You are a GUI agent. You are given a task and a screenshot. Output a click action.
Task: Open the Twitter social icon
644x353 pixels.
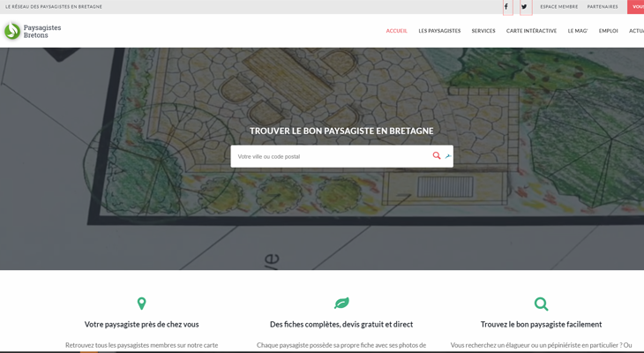[x=525, y=7]
